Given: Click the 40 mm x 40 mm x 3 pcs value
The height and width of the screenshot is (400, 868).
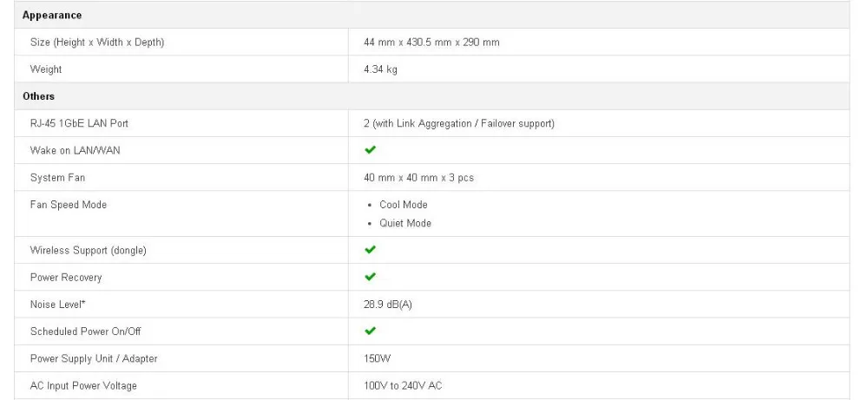Looking at the screenshot, I should [418, 178].
